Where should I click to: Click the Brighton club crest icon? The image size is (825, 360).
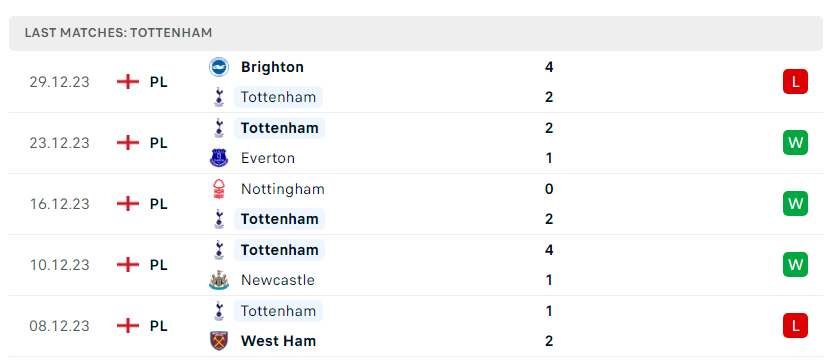[219, 67]
